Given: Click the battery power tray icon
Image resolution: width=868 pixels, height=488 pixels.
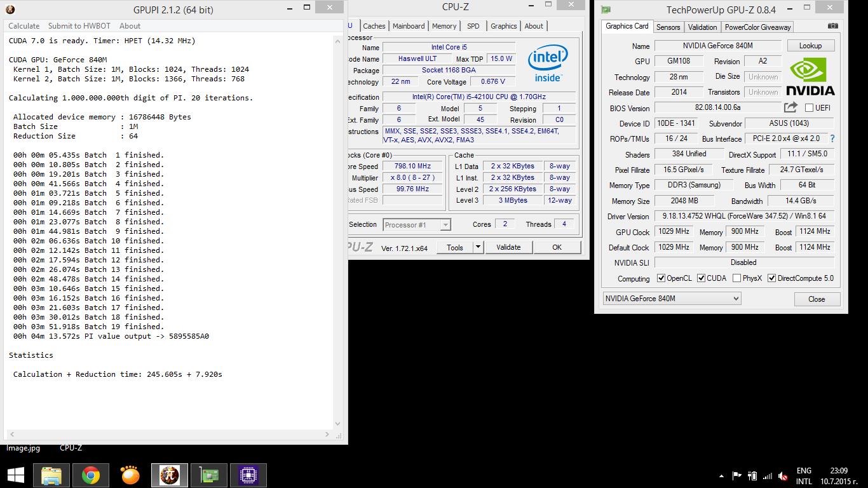Looking at the screenshot, I should (x=752, y=475).
